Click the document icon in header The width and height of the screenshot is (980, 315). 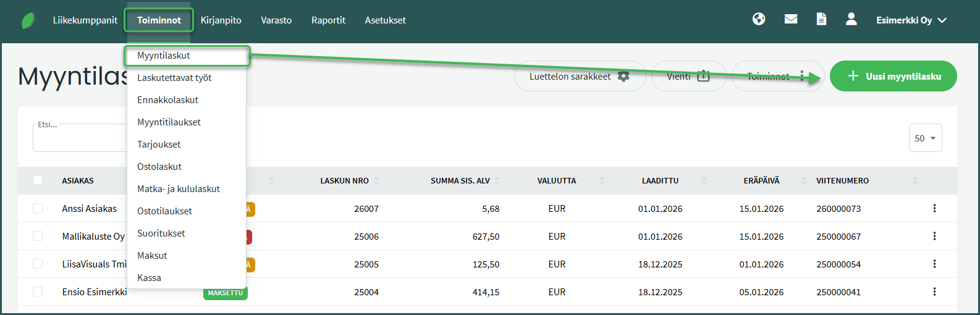pos(821,20)
